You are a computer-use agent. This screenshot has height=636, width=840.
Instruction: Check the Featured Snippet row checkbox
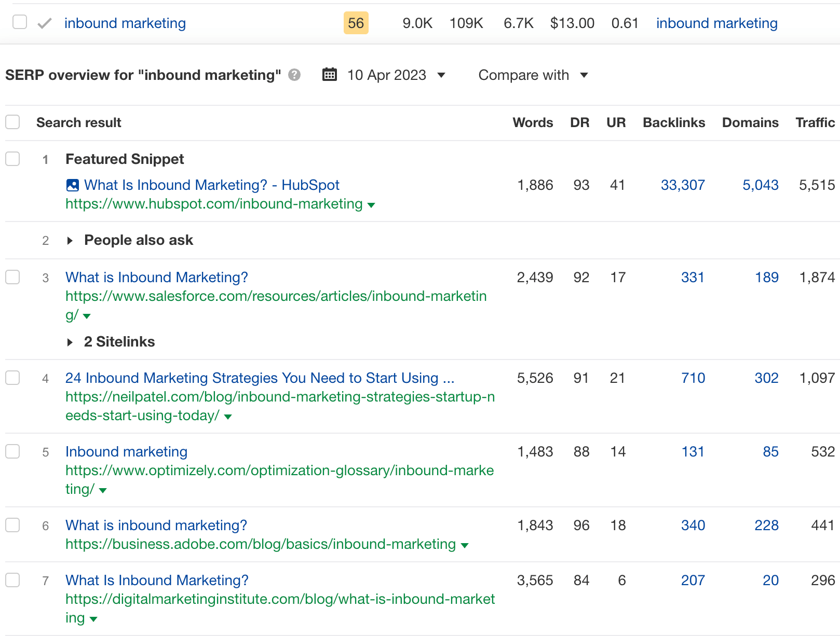coord(12,159)
